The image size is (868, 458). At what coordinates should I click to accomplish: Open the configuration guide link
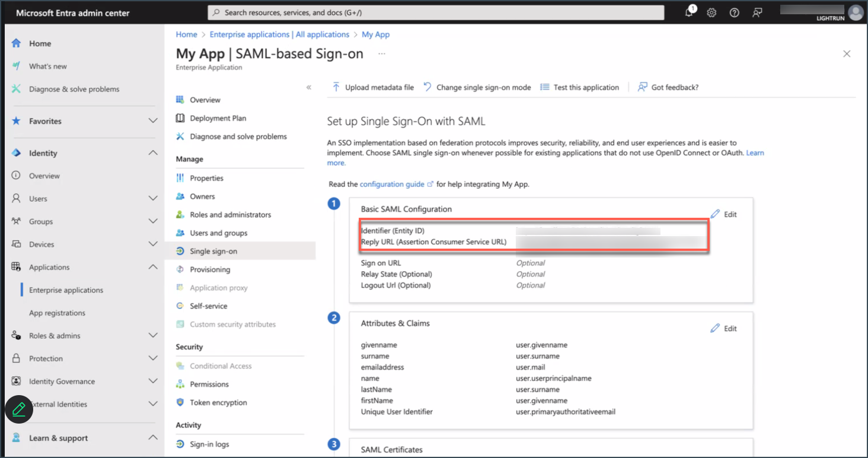[x=392, y=185]
